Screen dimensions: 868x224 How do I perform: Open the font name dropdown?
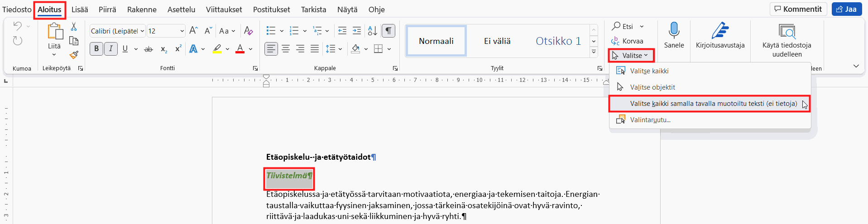pyautogui.click(x=142, y=31)
